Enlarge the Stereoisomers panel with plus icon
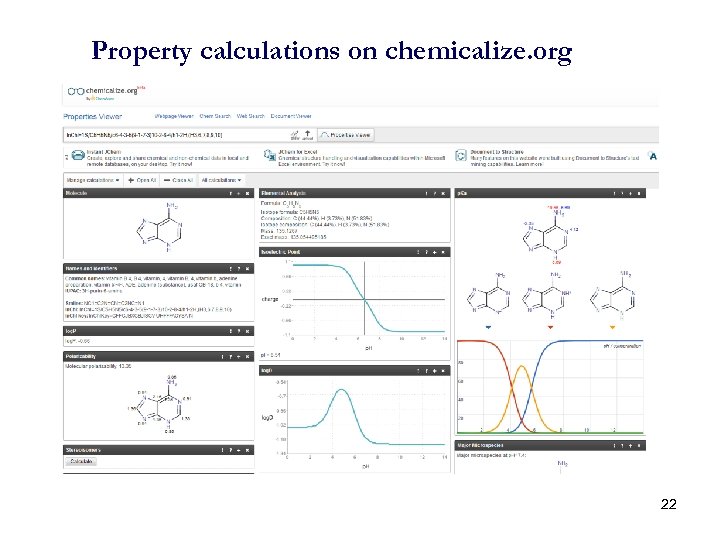 [x=239, y=450]
